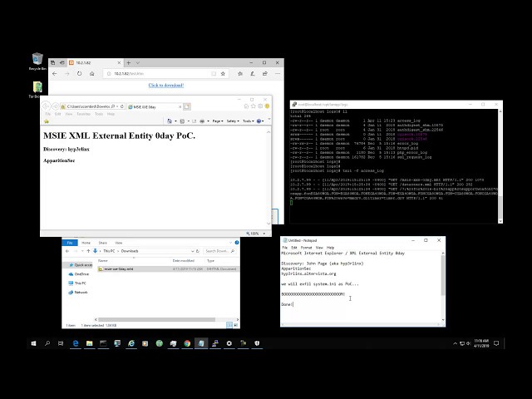Image resolution: width=532 pixels, height=399 pixels.
Task: Click This PC in the File Explorer breadcrumb
Action: pyautogui.click(x=109, y=251)
